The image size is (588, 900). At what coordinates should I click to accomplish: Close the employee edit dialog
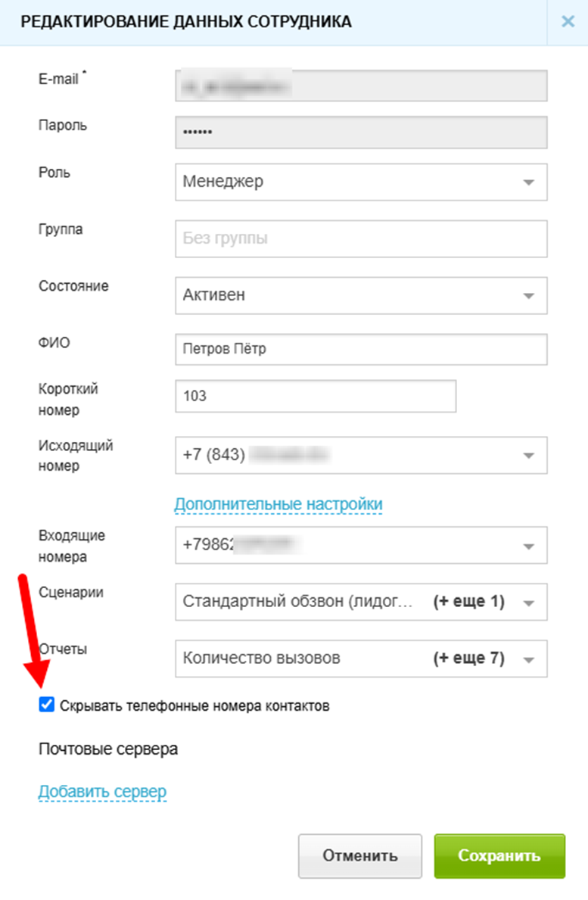[568, 21]
